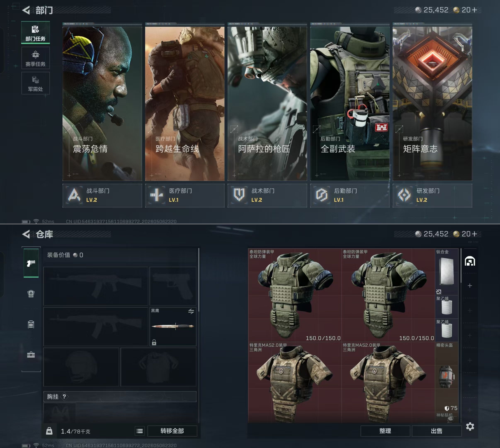The width and height of the screenshot is (500, 448).
Task: Select the 医疗部门 cross icon
Action: coord(157,195)
